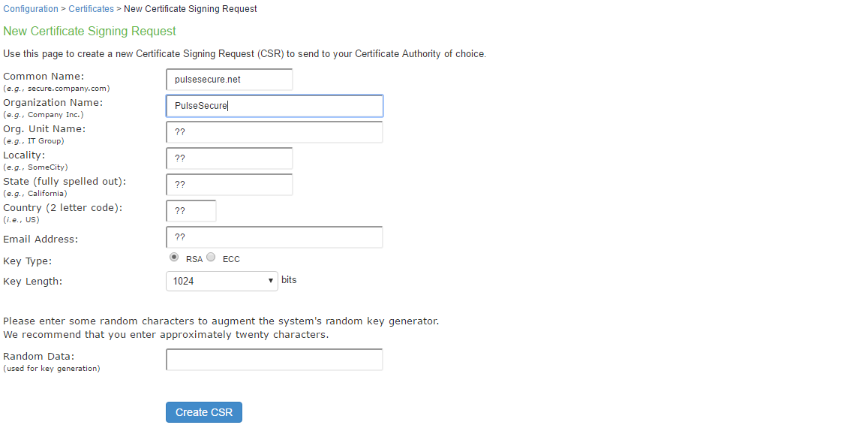Click the ECC label text
Viewport: 868px width, 431px height.
(231, 259)
